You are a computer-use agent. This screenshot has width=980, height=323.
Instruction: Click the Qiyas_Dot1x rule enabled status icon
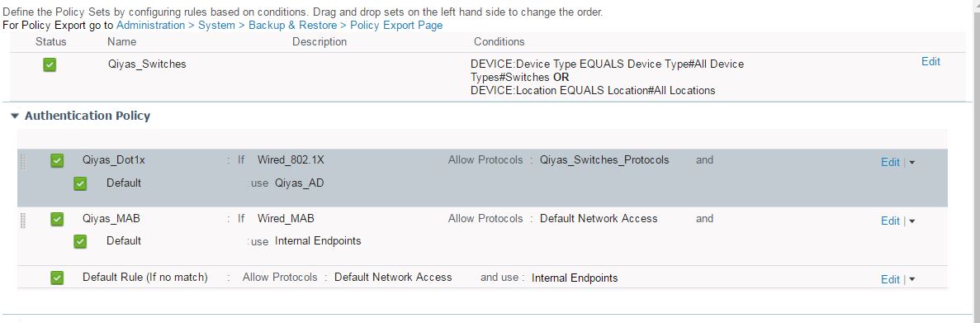57,160
